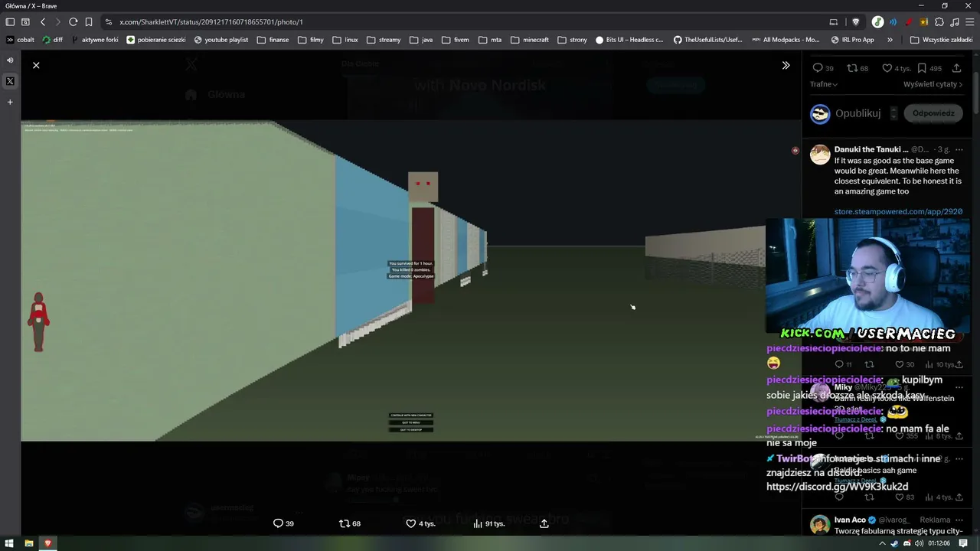Click the X logo in Brave sidebar
980x551 pixels.
click(x=10, y=81)
